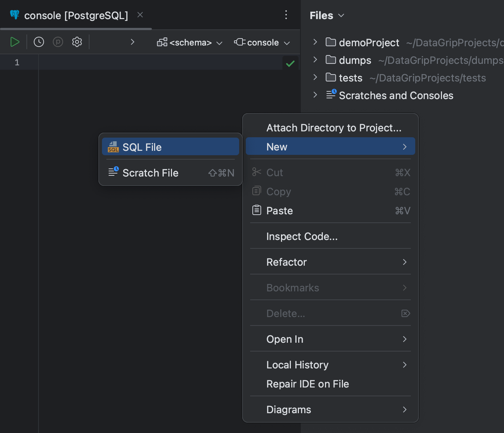Click the three-dot overflow menu icon
The width and height of the screenshot is (504, 433).
[286, 15]
